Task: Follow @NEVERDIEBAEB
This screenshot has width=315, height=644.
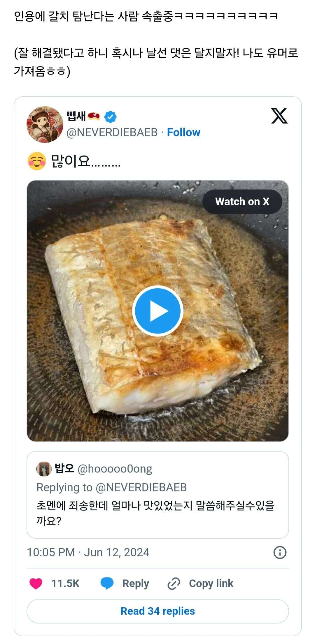Action: (x=183, y=133)
